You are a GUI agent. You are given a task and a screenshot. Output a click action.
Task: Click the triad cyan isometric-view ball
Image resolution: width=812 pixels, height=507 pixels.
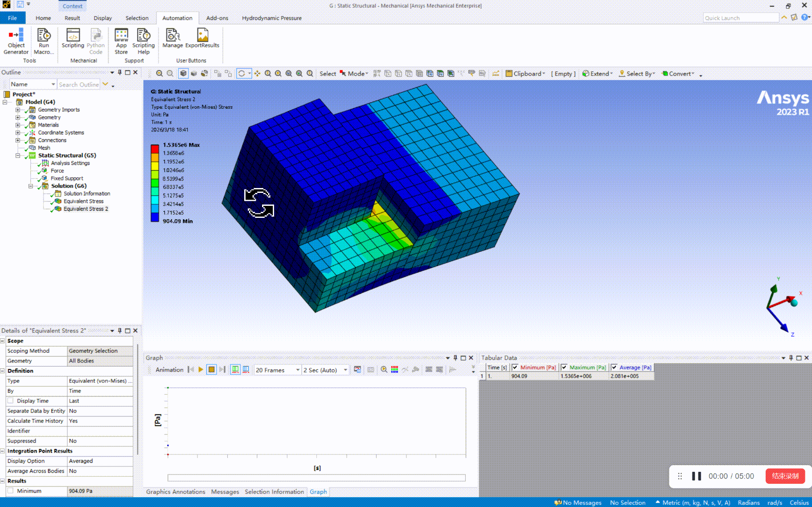click(x=794, y=303)
